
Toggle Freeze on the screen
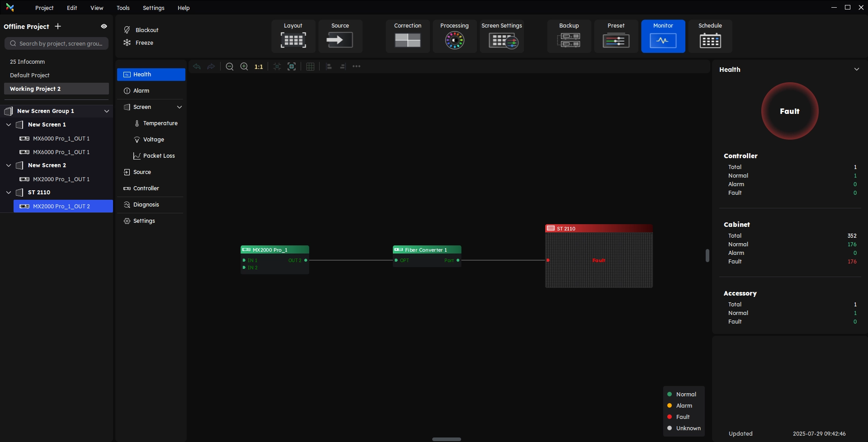(139, 43)
